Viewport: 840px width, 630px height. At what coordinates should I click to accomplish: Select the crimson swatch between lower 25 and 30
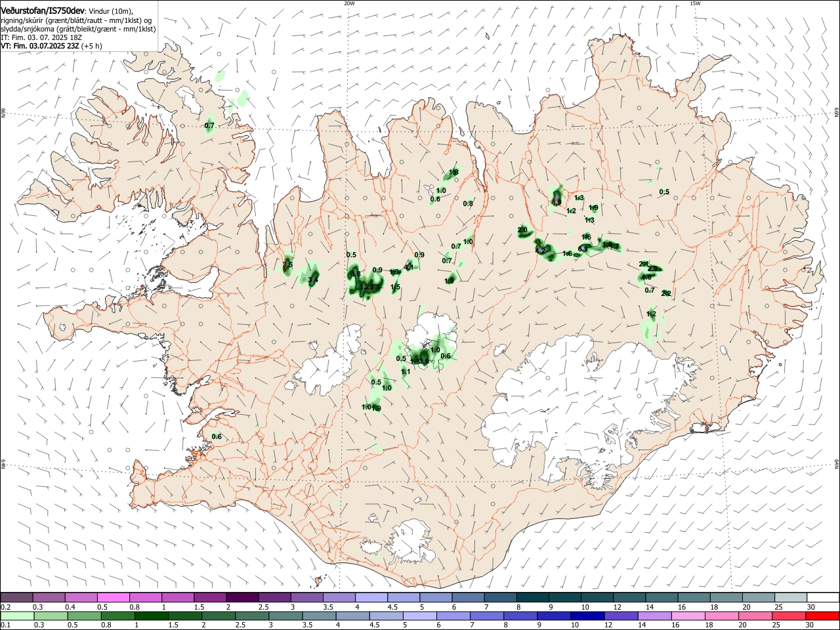(789, 616)
